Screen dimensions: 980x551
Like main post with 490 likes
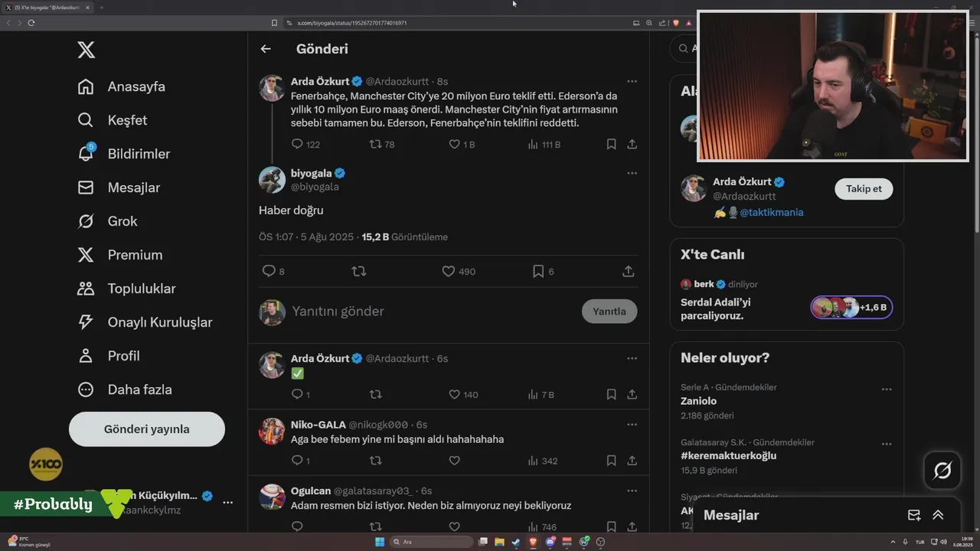[x=449, y=271]
